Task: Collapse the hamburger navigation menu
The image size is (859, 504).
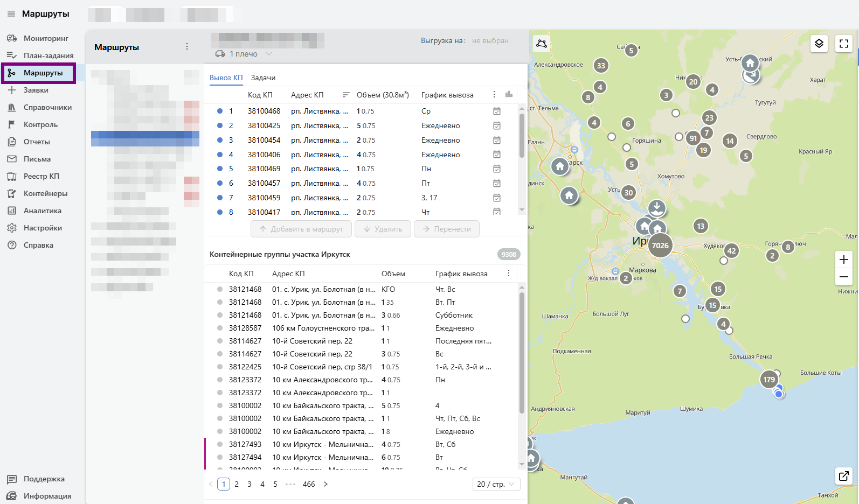Action: tap(11, 14)
